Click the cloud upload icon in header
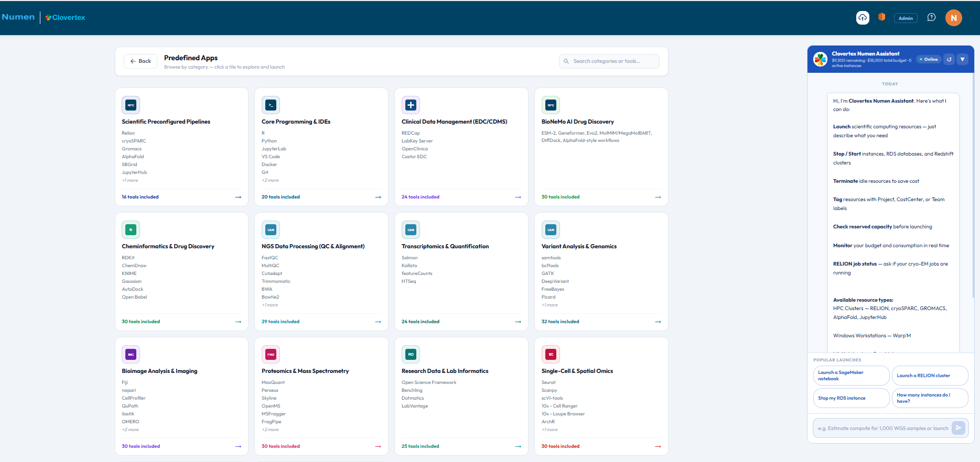Viewport: 980px width, 462px height. pyautogui.click(x=863, y=18)
